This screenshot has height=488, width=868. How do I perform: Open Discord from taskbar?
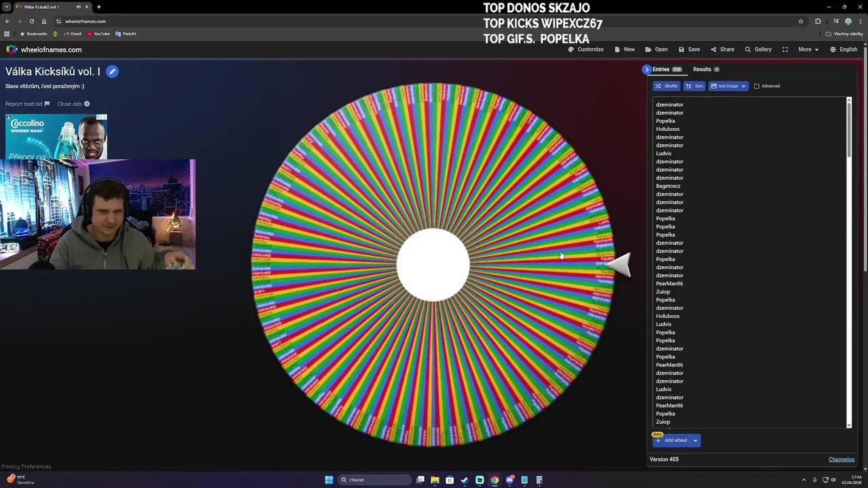[x=509, y=480]
